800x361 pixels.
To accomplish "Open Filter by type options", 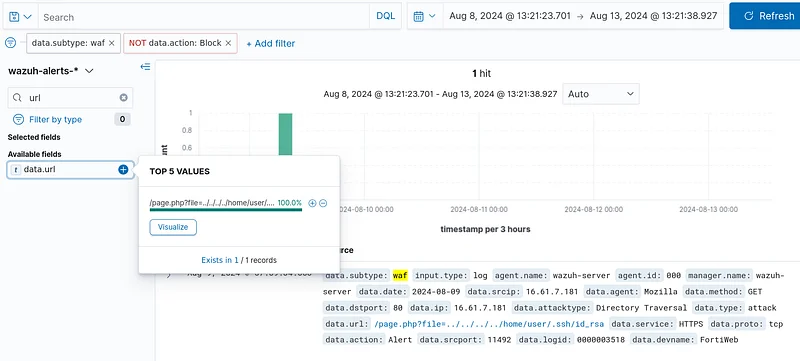I will click(x=55, y=120).
